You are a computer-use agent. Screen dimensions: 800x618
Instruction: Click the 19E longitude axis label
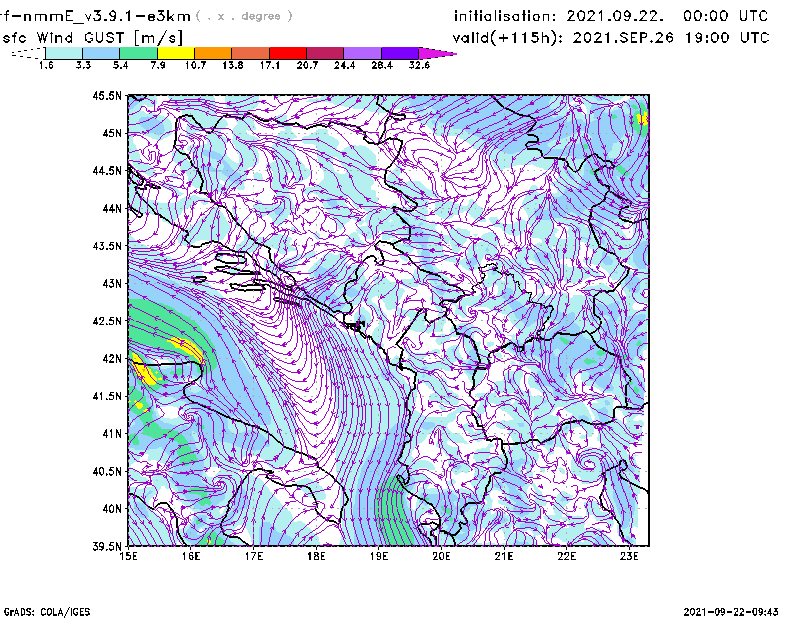tap(378, 556)
